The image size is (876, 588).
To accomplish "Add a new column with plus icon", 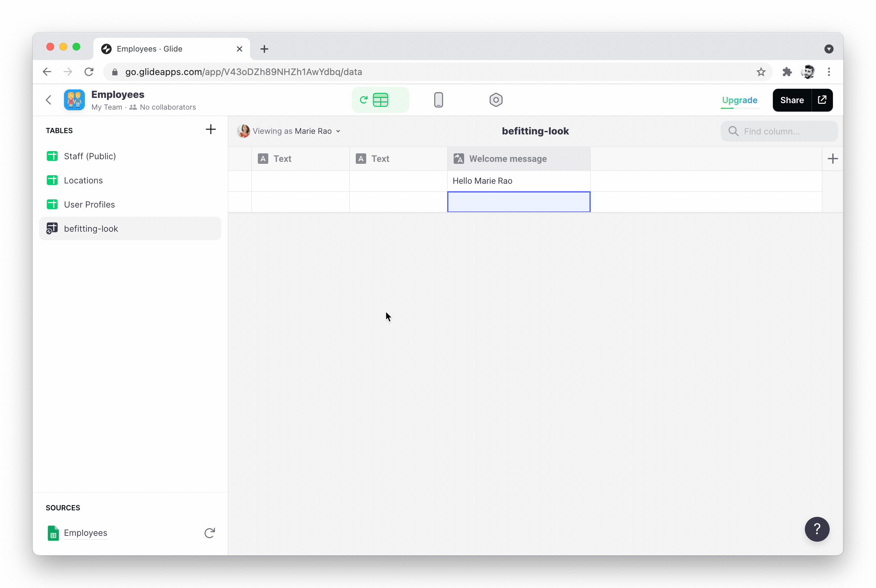I will coord(832,159).
